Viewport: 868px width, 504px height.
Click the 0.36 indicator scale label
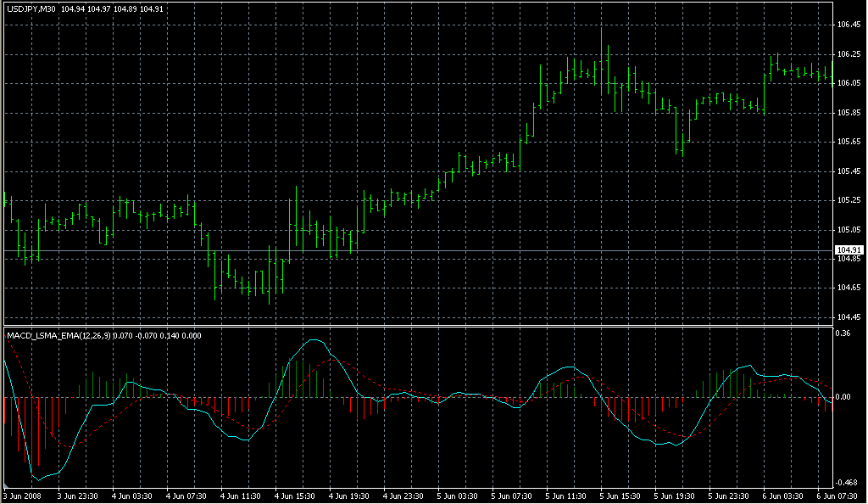point(843,333)
